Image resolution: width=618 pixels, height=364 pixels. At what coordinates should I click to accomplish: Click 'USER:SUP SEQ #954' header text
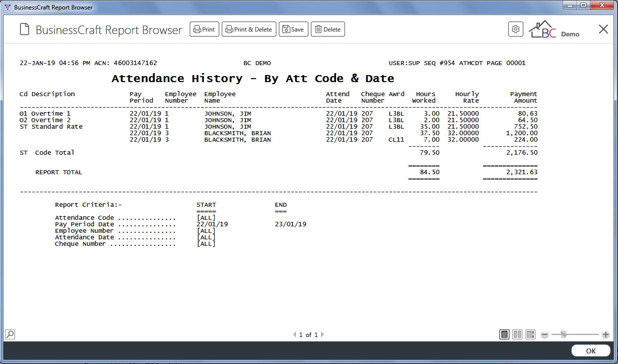click(422, 63)
